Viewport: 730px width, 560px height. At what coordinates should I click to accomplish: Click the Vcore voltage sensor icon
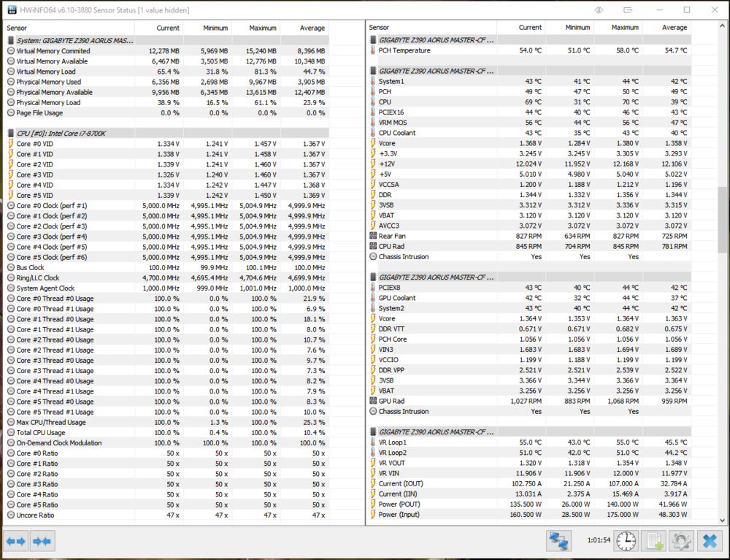373,143
